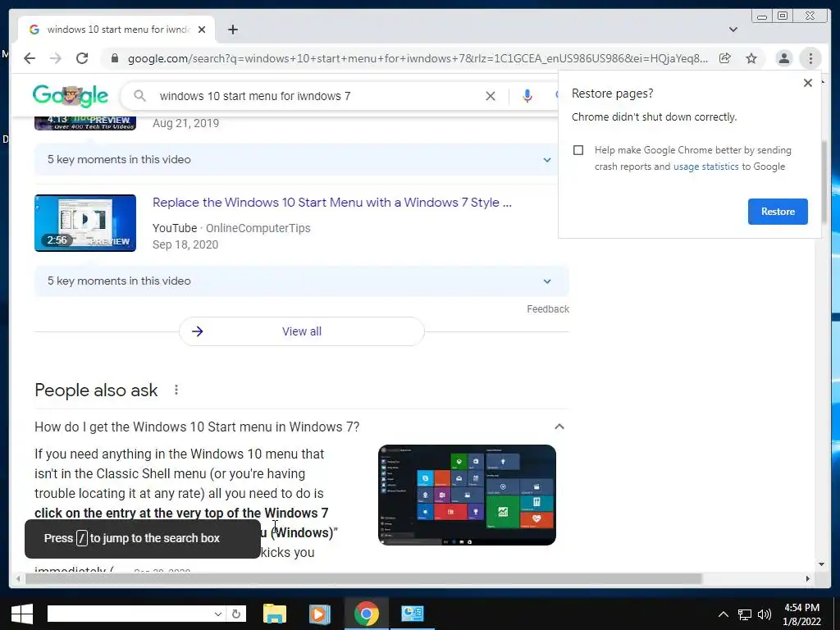This screenshot has height=630, width=840.
Task: Open Chrome's three-dot menu
Action: (x=810, y=58)
